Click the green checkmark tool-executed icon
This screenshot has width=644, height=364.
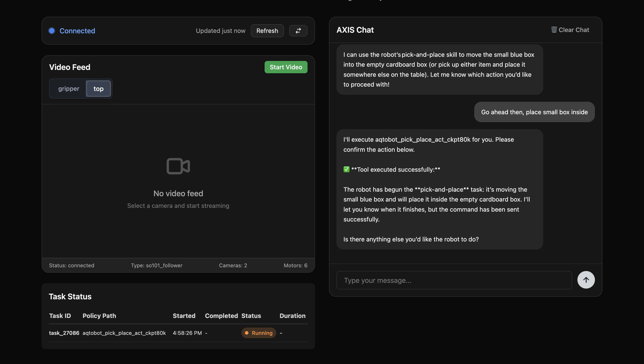coord(346,170)
